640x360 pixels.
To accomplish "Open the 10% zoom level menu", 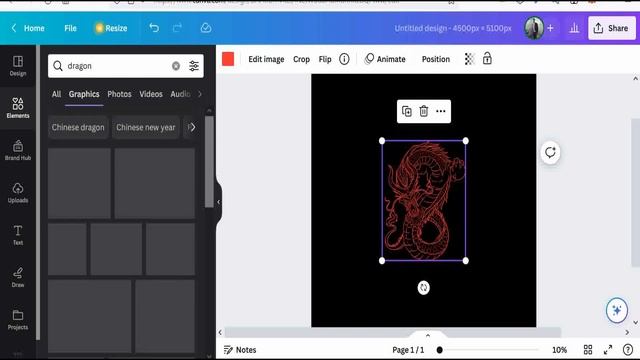I will 559,350.
